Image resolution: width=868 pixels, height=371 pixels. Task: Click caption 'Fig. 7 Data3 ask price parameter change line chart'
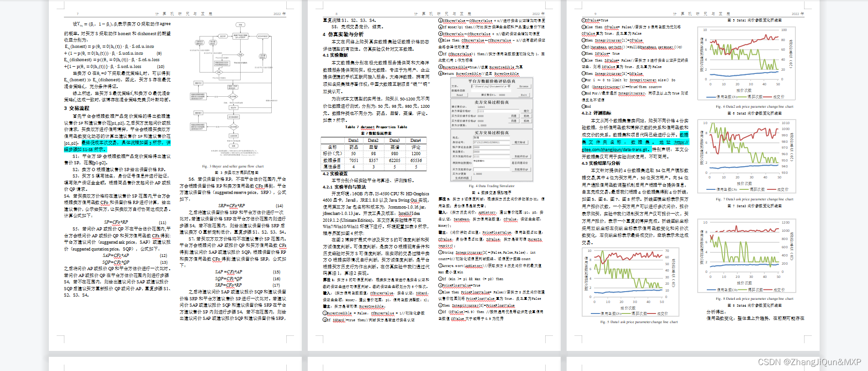(x=754, y=199)
